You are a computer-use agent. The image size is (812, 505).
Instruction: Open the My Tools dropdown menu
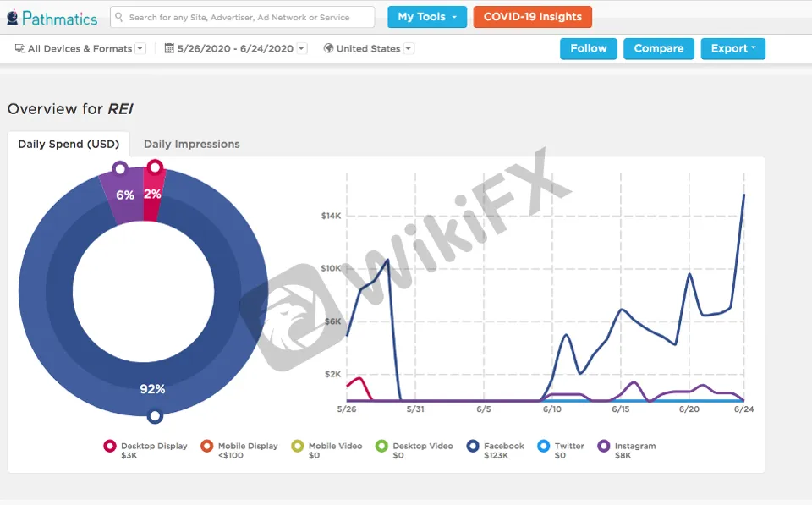click(427, 17)
